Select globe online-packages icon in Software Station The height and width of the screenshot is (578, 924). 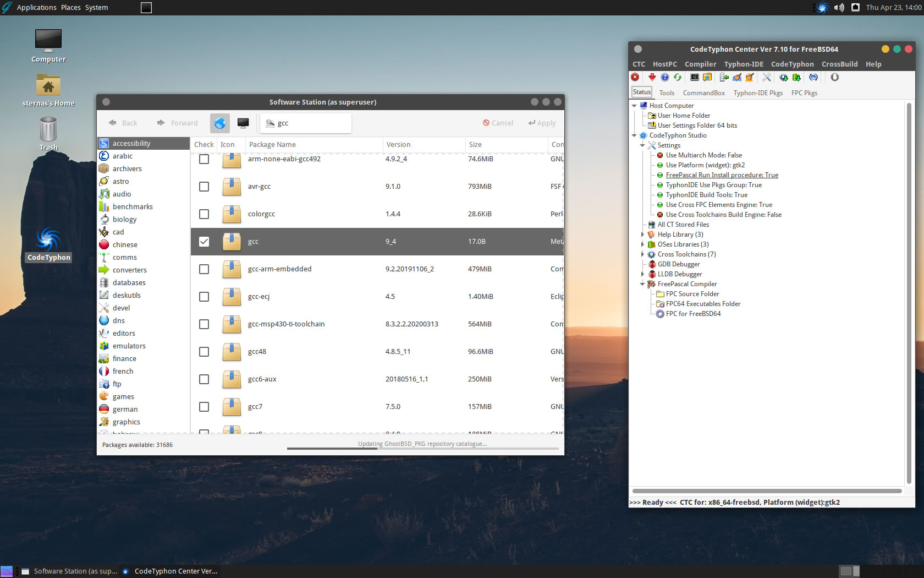coord(220,123)
